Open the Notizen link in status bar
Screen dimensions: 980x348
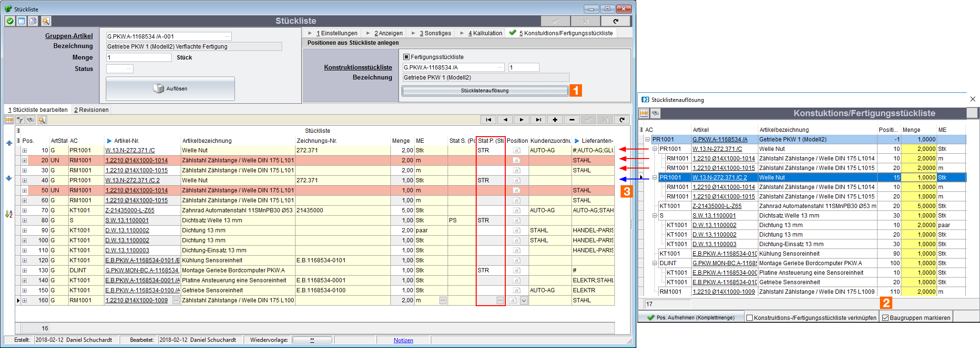403,340
